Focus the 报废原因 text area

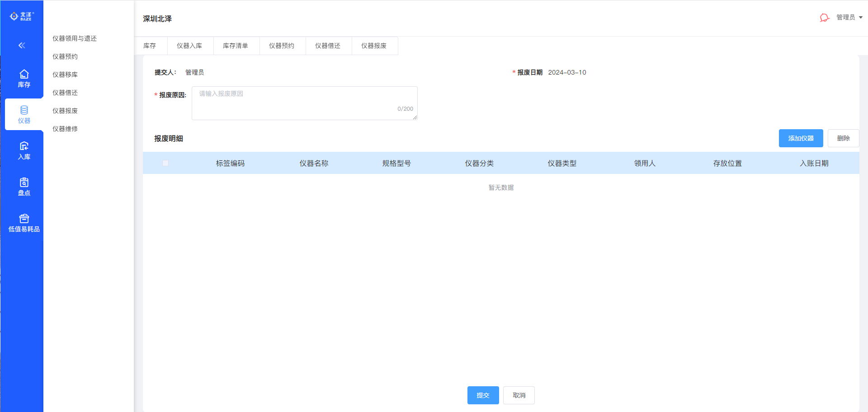click(304, 103)
